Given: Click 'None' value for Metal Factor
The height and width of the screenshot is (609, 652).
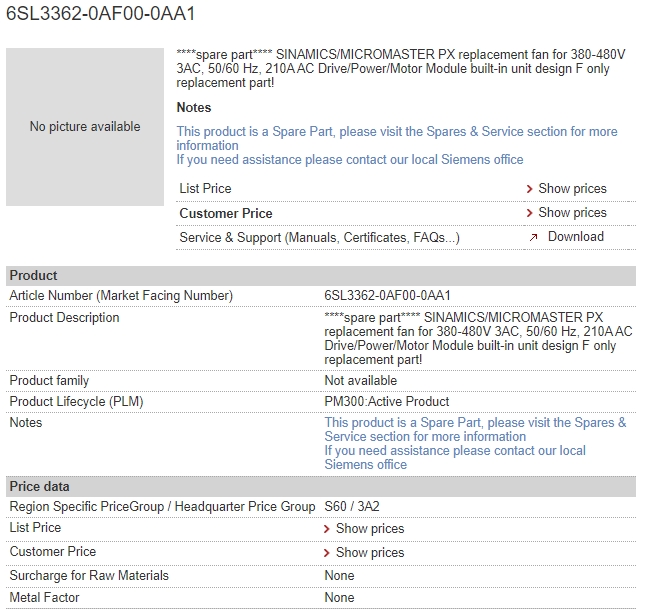Looking at the screenshot, I should [x=339, y=598].
